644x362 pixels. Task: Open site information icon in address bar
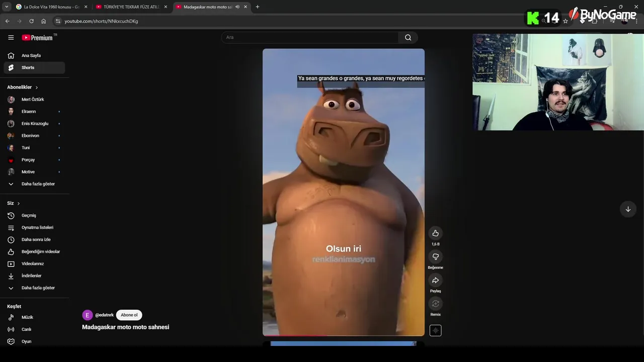click(x=58, y=21)
